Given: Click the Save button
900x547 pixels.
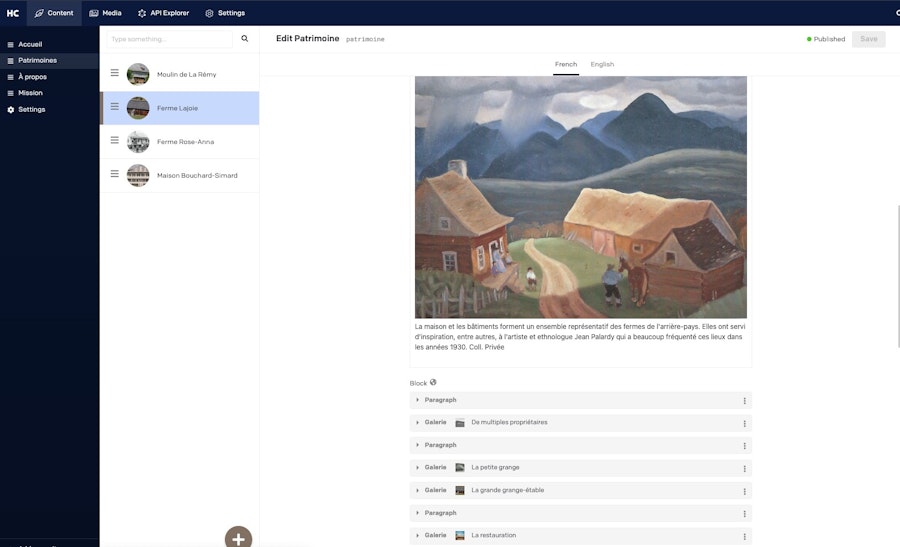Looking at the screenshot, I should click(868, 39).
